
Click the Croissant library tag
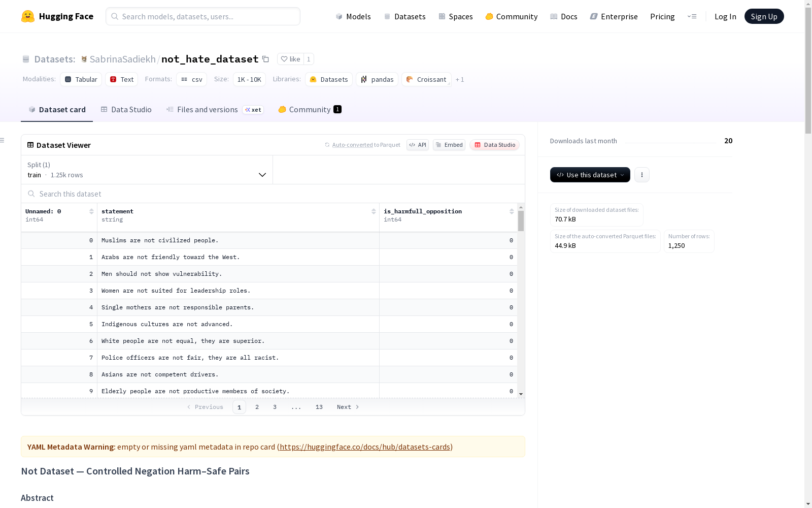[426, 79]
